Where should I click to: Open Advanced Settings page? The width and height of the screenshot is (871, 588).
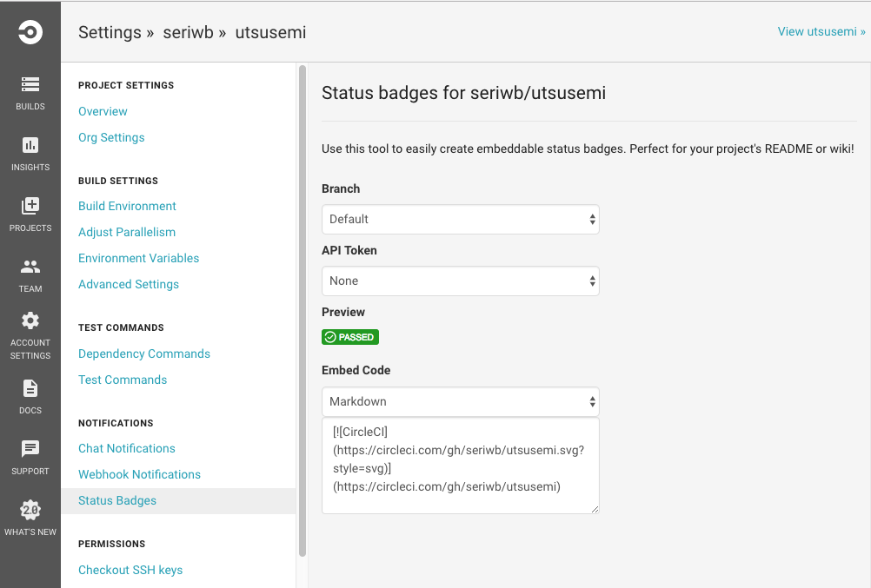(x=129, y=284)
